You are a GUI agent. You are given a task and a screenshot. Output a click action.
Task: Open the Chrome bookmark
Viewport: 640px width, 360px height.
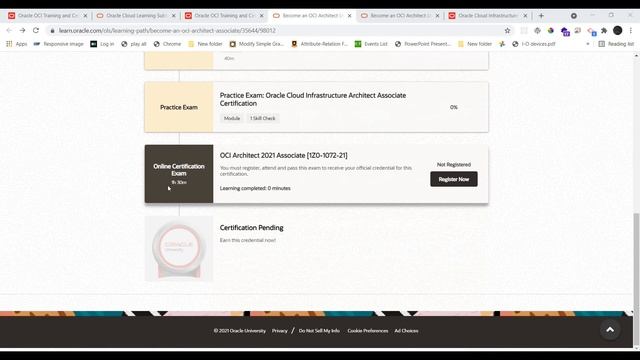167,44
